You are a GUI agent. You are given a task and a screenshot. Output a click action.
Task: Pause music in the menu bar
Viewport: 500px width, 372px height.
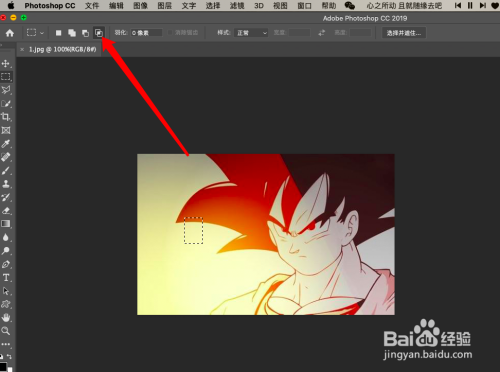click(x=470, y=5)
